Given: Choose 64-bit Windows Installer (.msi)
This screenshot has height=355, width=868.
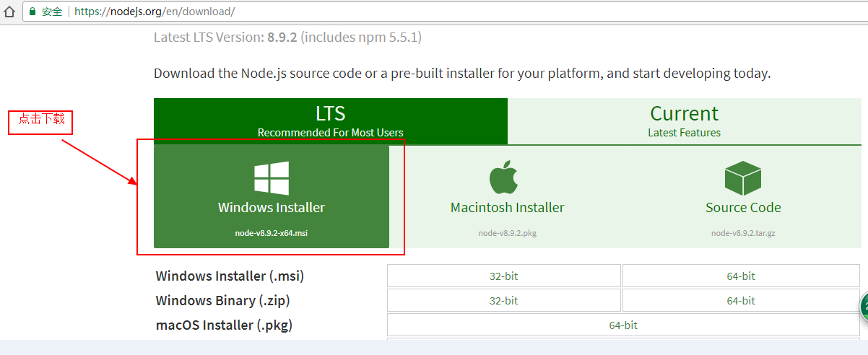Looking at the screenshot, I should 741,276.
